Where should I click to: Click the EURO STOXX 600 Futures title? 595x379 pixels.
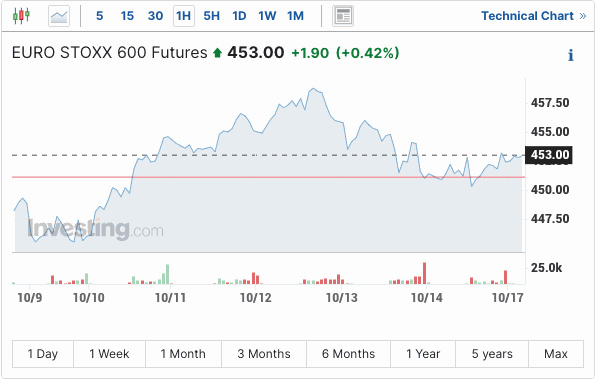click(x=110, y=52)
